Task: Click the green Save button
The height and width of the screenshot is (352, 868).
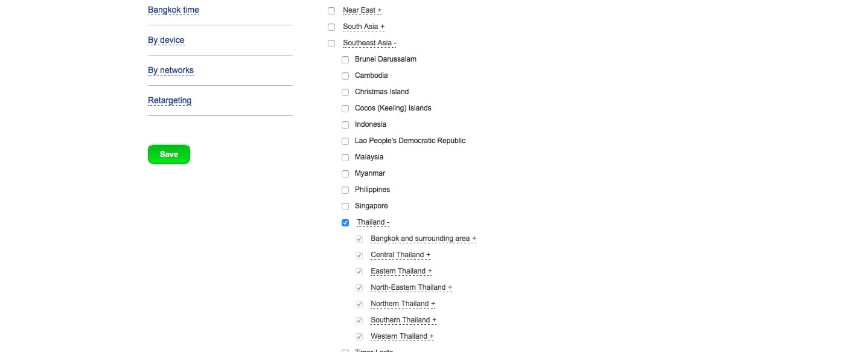Action: 169,155
